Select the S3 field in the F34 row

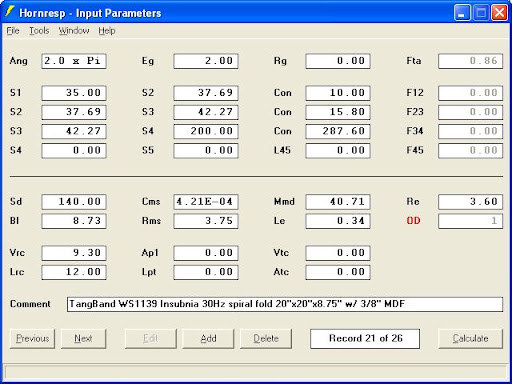pos(74,131)
